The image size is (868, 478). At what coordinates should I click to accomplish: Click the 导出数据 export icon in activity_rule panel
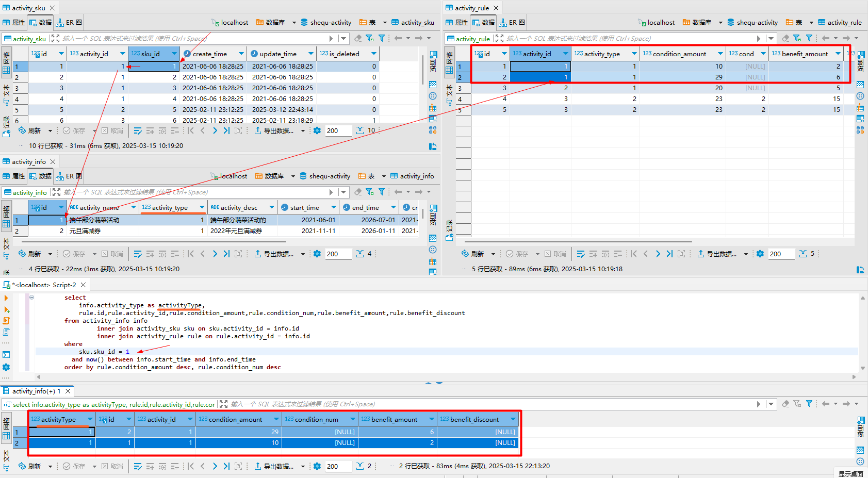click(x=700, y=253)
